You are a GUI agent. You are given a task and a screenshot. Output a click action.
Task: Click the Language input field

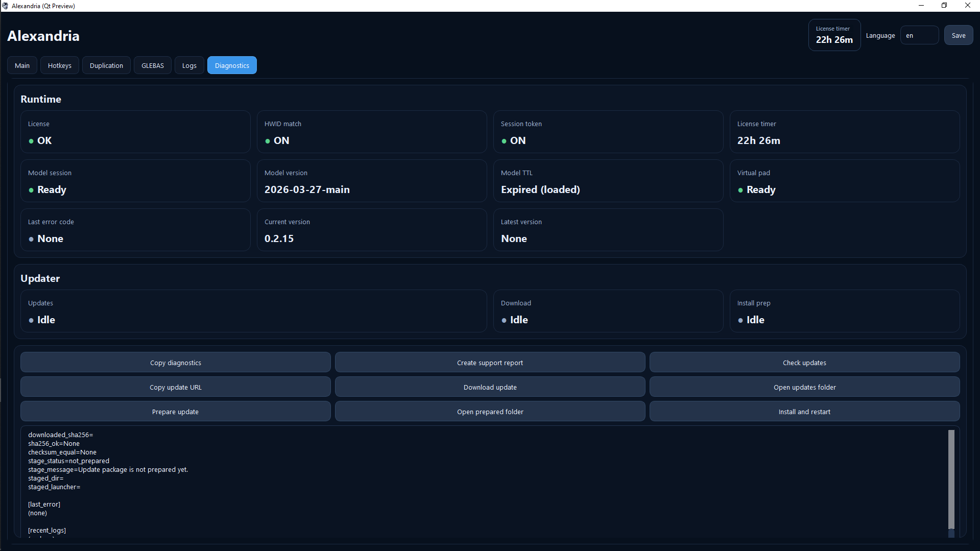click(919, 35)
